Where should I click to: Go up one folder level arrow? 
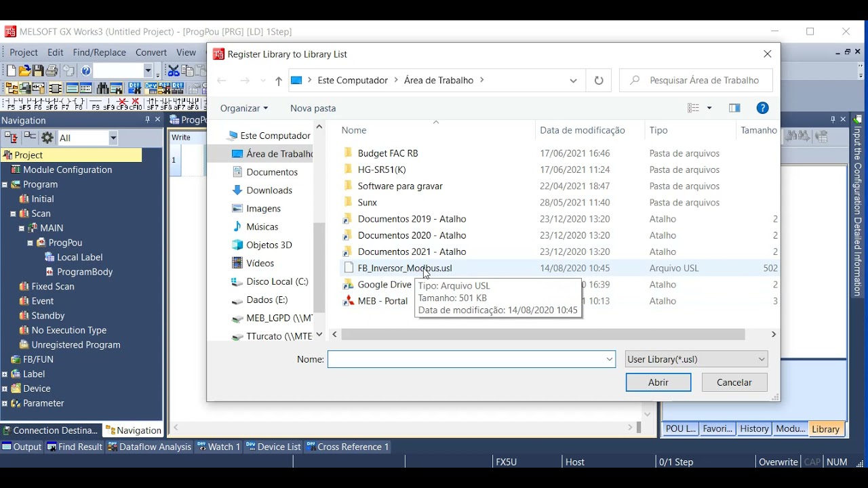point(278,81)
